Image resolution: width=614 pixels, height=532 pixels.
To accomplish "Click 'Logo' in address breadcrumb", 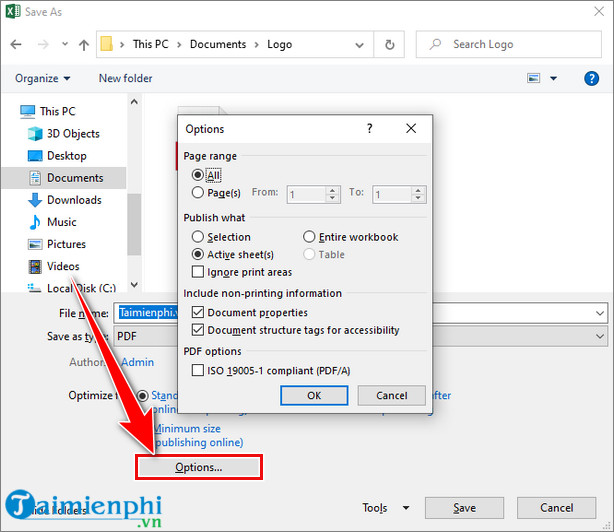I will pyautogui.click(x=280, y=44).
